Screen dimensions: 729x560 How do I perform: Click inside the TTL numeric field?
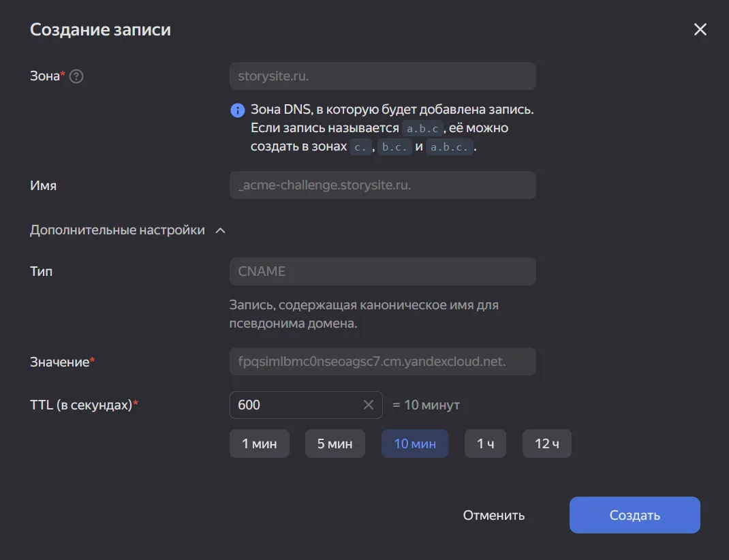point(293,405)
